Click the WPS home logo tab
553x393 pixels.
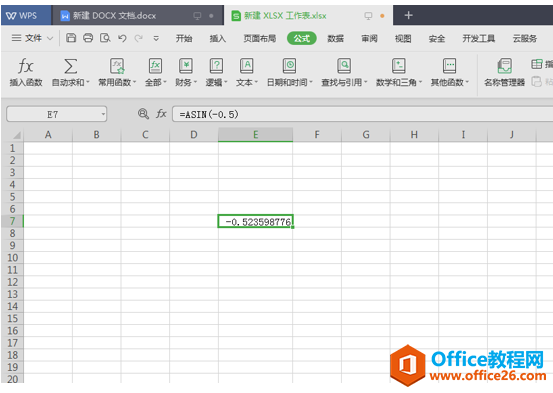click(26, 16)
